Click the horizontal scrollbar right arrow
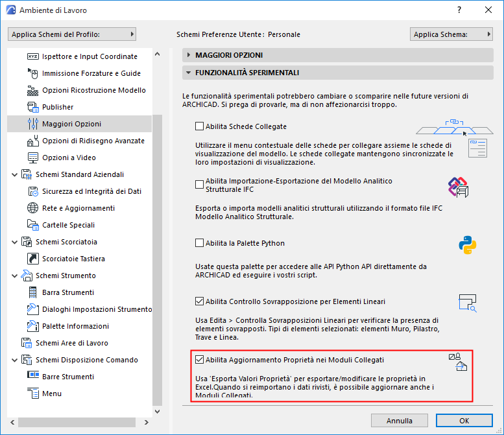Image resolution: width=504 pixels, height=435 pixels. (x=146, y=422)
